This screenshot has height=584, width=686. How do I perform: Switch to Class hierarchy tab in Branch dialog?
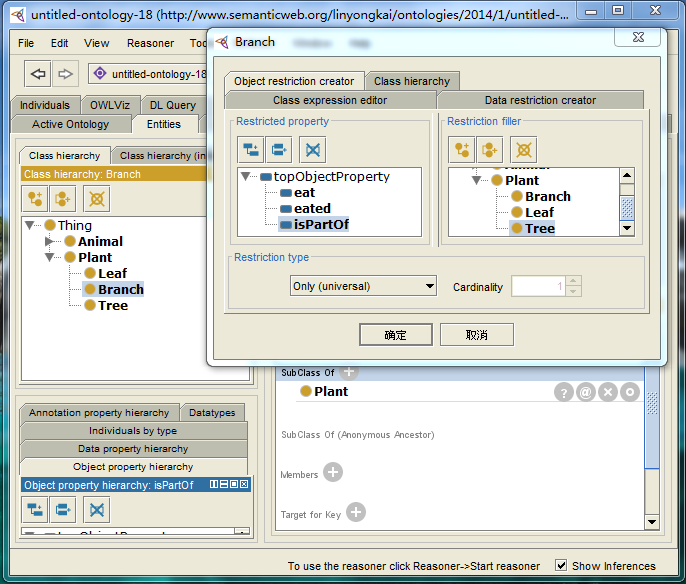point(412,81)
